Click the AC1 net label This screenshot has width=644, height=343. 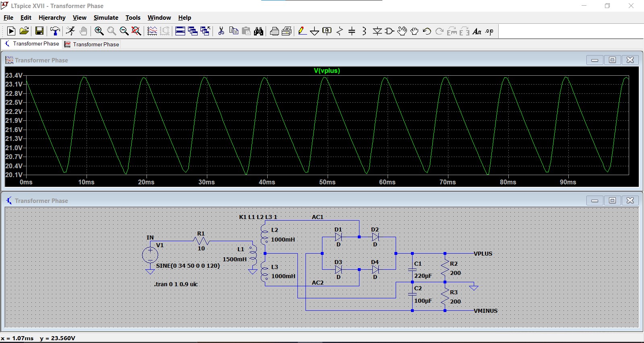coord(318,217)
